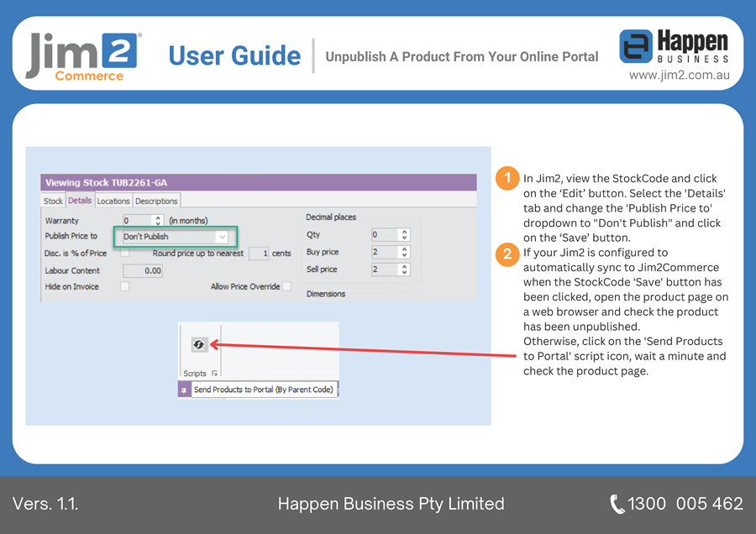756x534 pixels.
Task: Open the Publish Price to dropdown
Action: pos(222,237)
